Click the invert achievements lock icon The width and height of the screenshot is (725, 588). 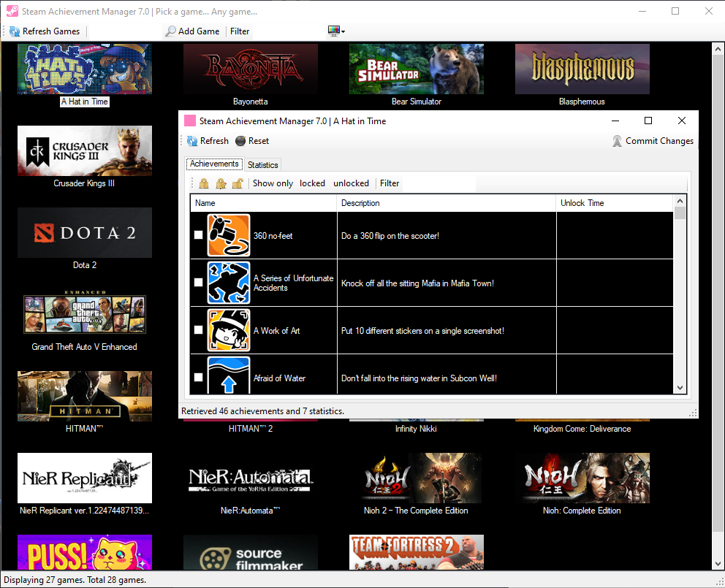(x=221, y=183)
